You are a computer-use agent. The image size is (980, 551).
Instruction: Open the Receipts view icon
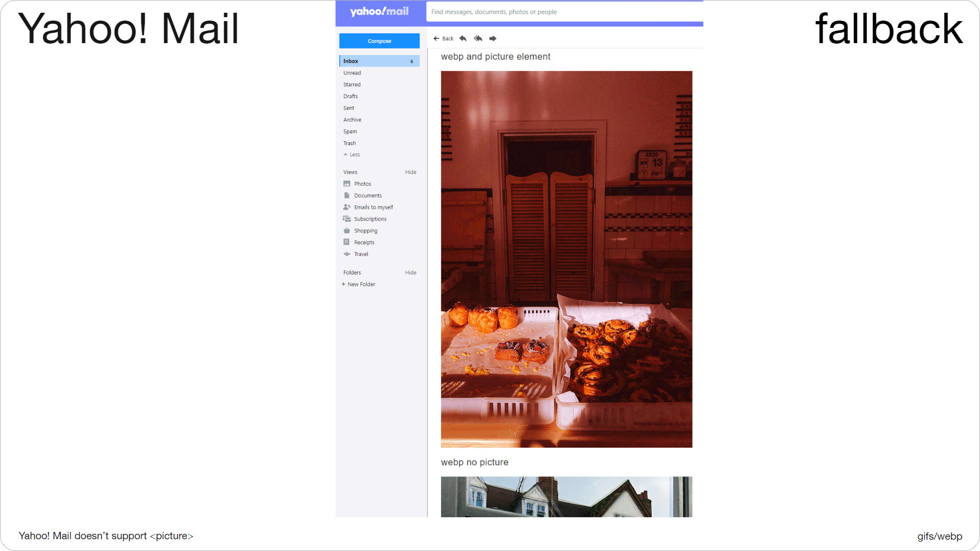point(347,242)
